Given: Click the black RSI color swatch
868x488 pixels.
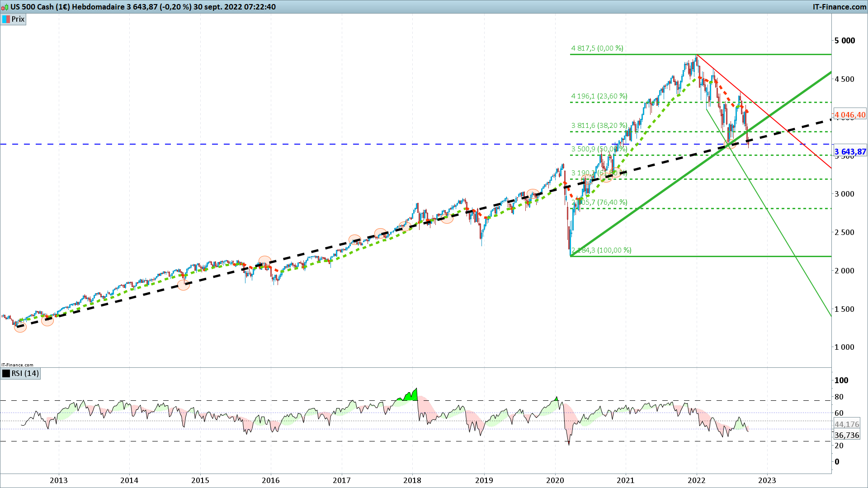Looking at the screenshot, I should tap(6, 373).
